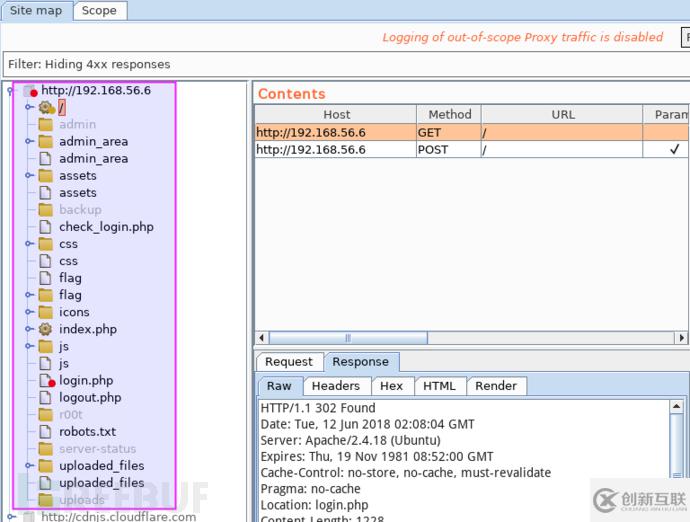Click the robots.txt file icon

pyautogui.click(x=45, y=432)
